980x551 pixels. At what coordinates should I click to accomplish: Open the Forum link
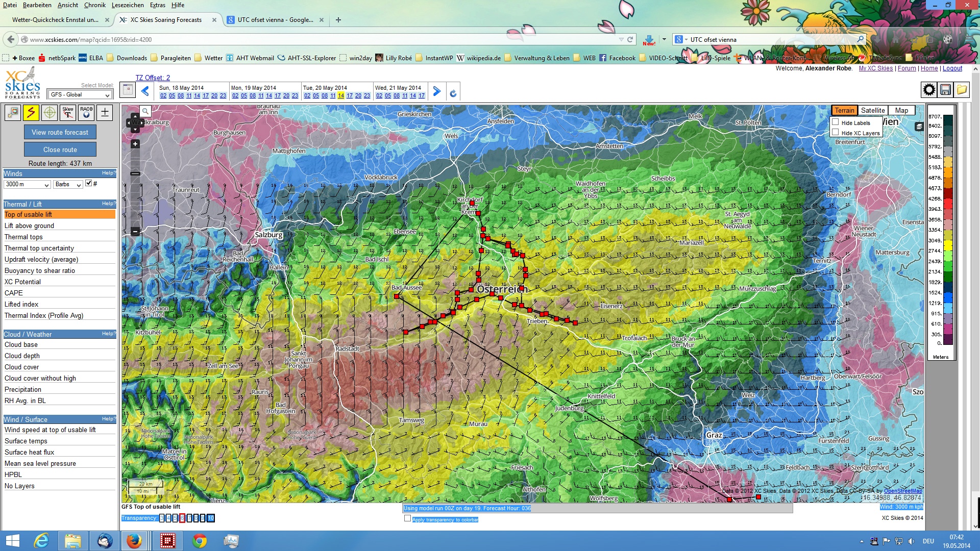pos(907,68)
